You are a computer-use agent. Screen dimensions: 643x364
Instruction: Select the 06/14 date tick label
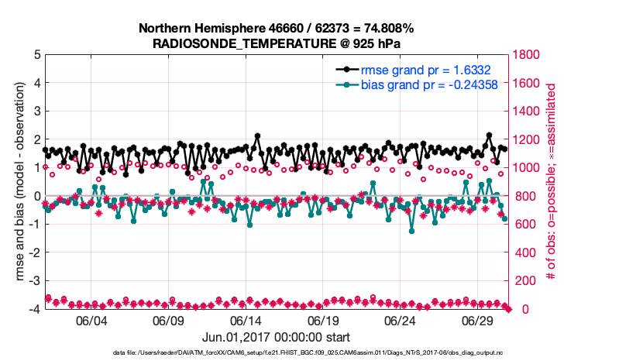click(x=246, y=321)
